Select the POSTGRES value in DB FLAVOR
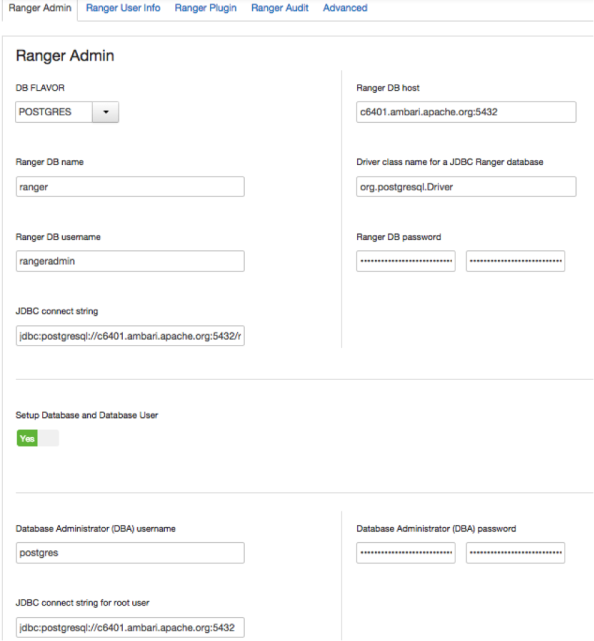This screenshot has width=594, height=641. (54, 112)
